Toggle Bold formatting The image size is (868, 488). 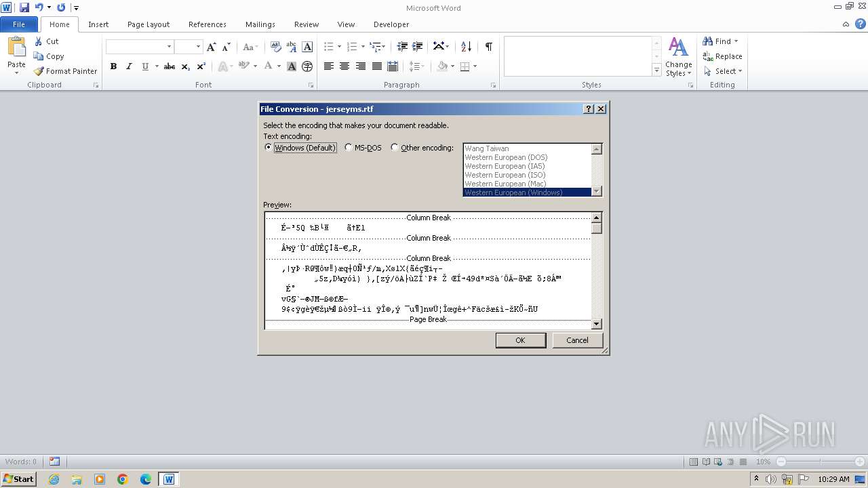[113, 66]
